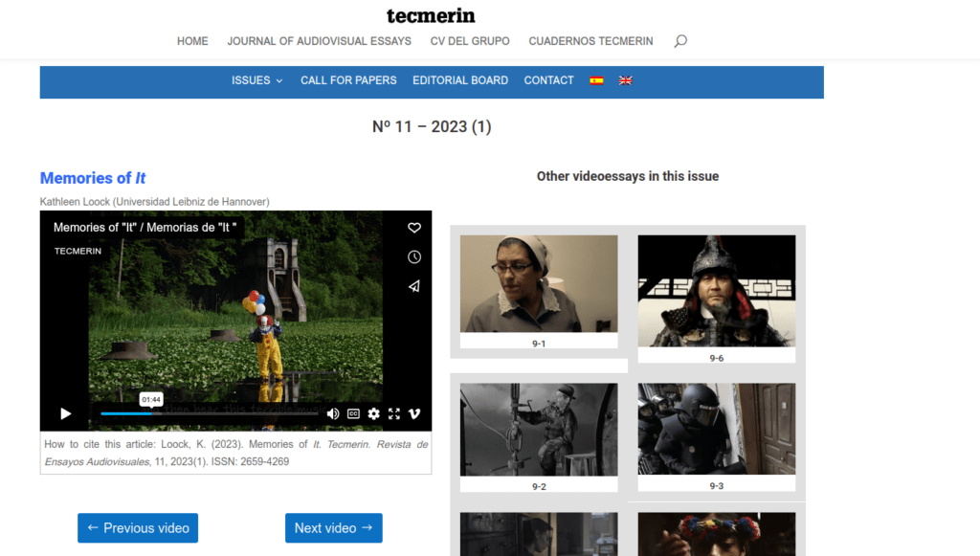980x556 pixels.
Task: Expand the ISSUES dropdown menu
Action: pos(256,80)
